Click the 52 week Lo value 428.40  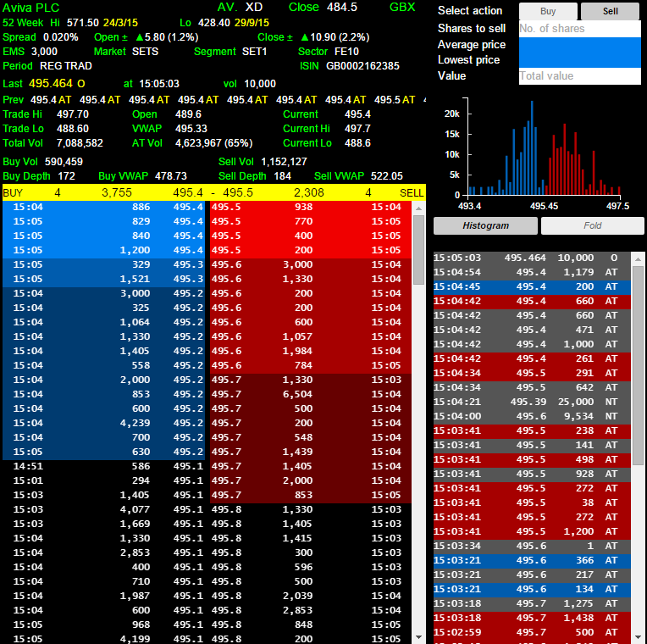coord(214,23)
